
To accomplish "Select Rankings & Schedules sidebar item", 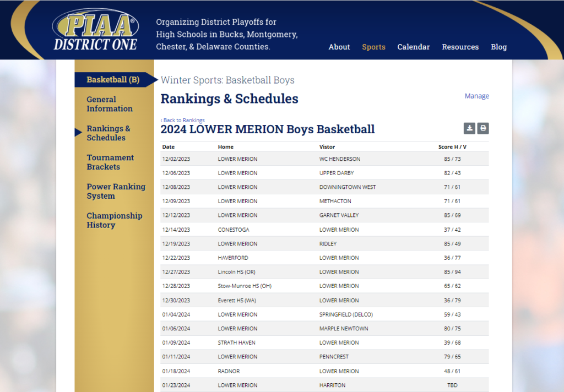I will click(x=109, y=133).
